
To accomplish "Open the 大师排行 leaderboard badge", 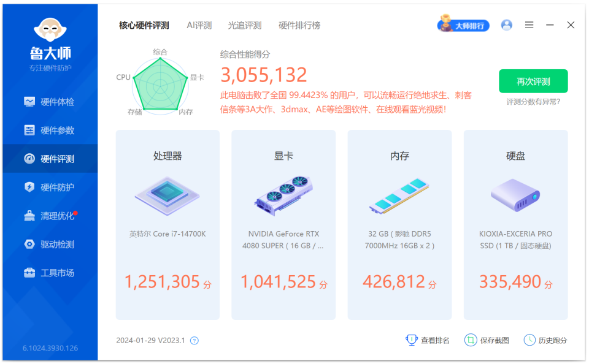I will tap(463, 25).
